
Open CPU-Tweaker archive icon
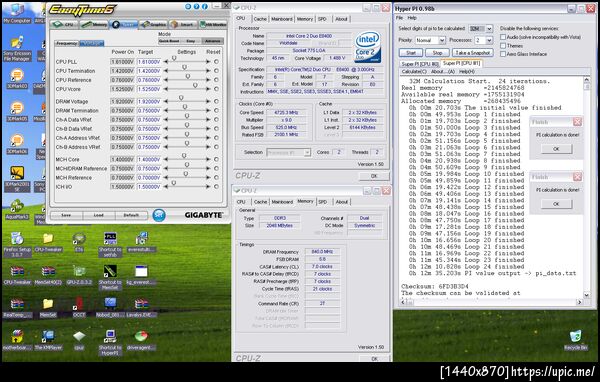[x=17, y=275]
